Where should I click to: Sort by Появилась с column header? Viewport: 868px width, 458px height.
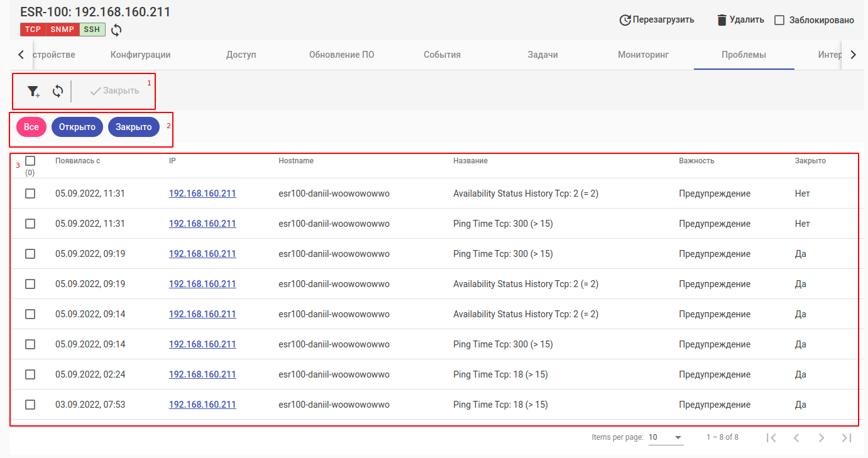point(78,161)
